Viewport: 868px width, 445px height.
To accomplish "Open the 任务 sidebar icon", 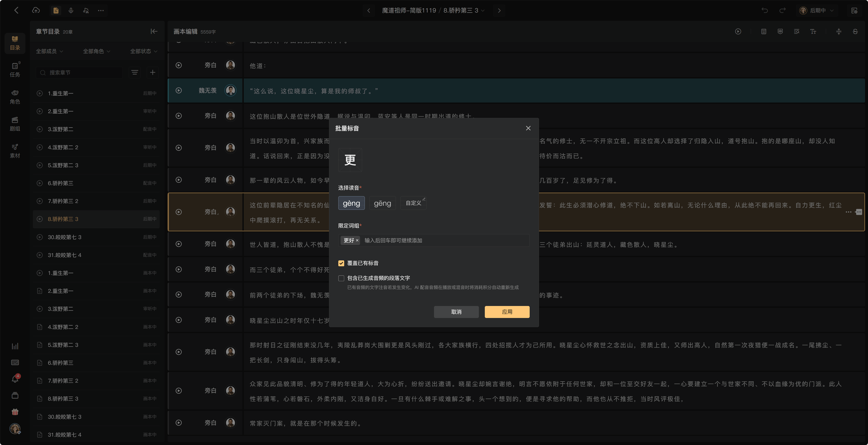I will point(15,70).
